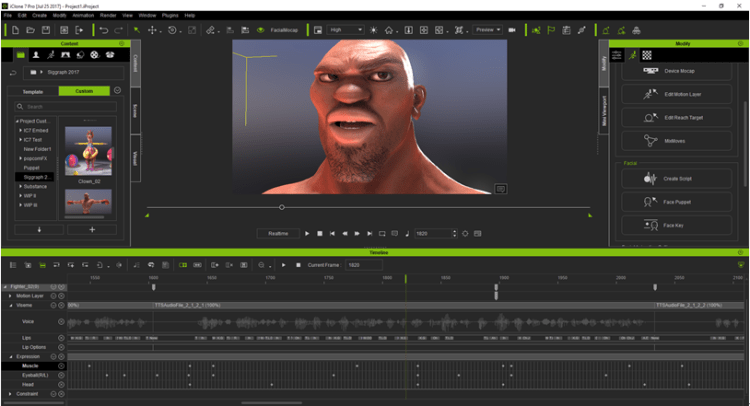This screenshot has height=406, width=750.
Task: Click the video camera record icon
Action: [512, 30]
